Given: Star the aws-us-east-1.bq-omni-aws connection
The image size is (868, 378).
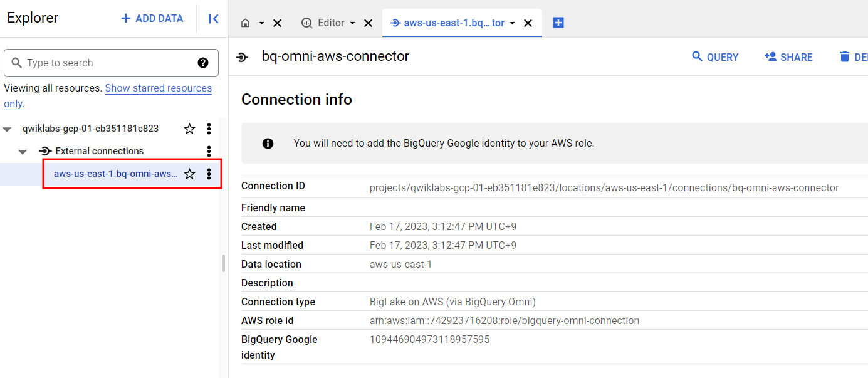Looking at the screenshot, I should click(189, 174).
